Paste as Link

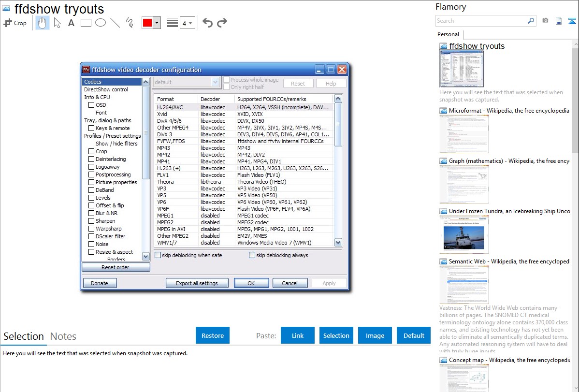click(298, 335)
